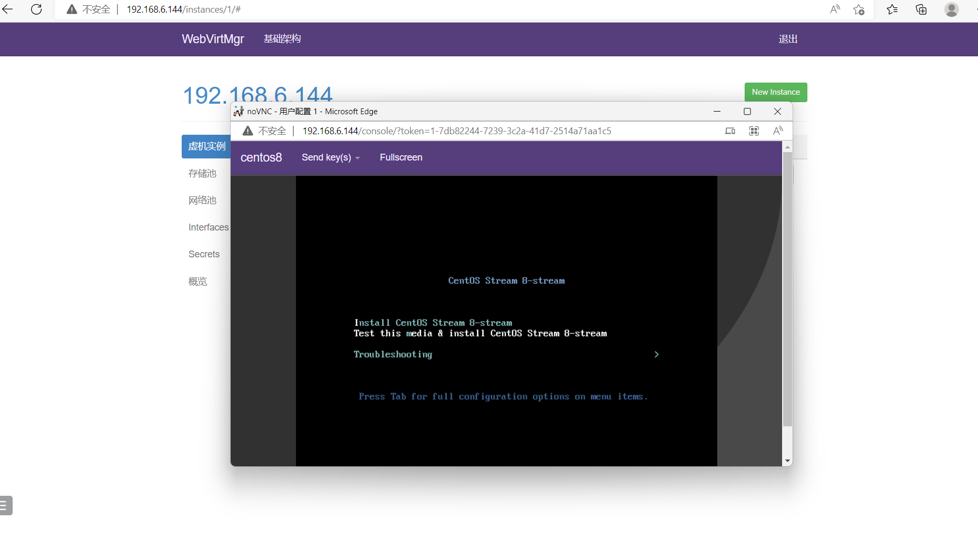Open the Secrets sidebar item

point(204,254)
